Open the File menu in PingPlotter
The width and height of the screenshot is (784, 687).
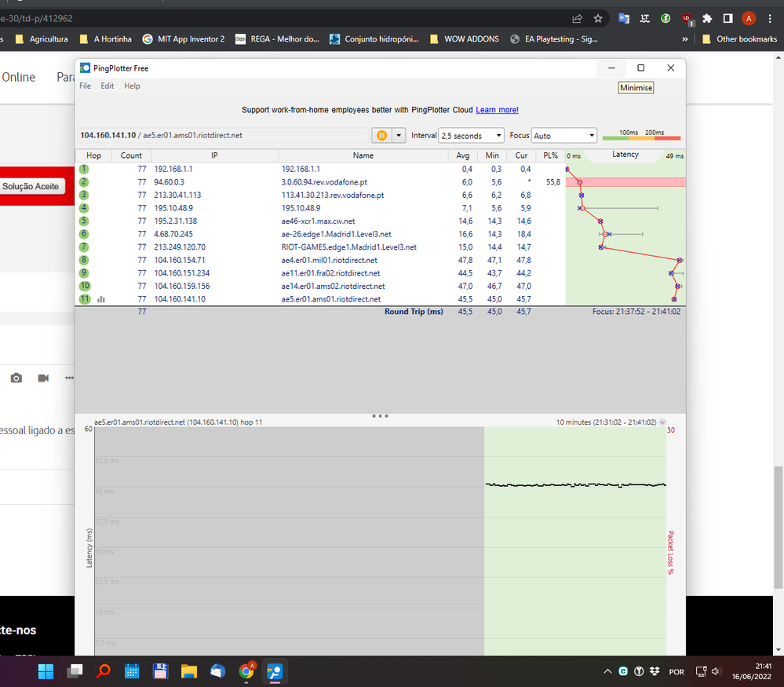coord(85,86)
